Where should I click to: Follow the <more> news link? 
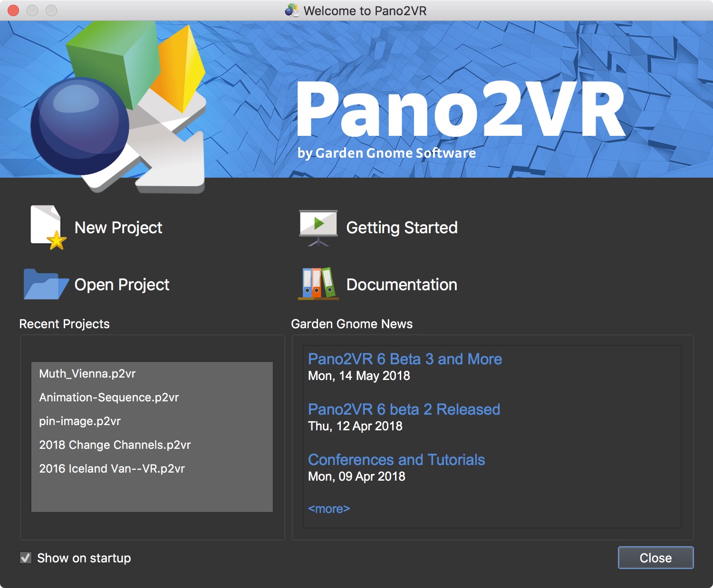click(x=329, y=509)
